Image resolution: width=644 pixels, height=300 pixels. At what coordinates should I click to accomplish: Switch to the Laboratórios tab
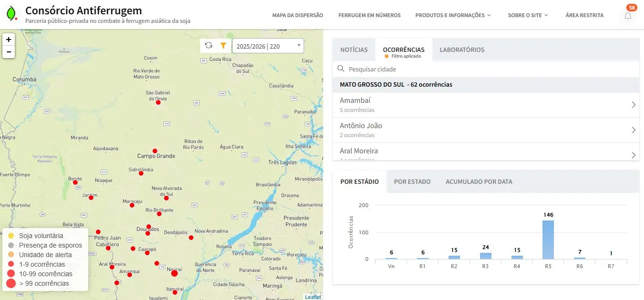pos(462,50)
